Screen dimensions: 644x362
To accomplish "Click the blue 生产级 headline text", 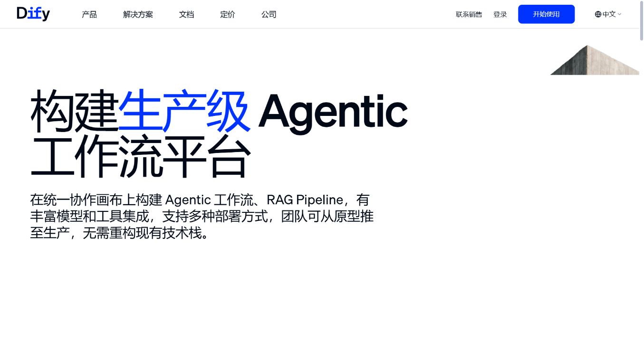I will coord(184,111).
